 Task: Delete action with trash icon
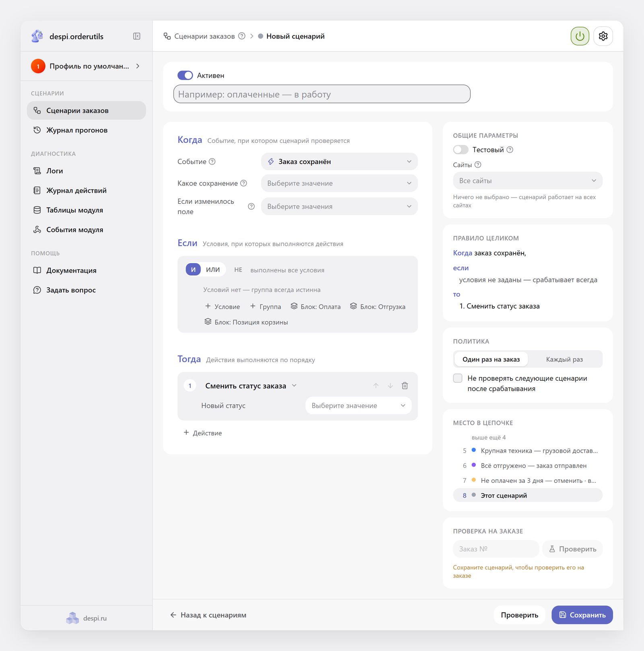405,385
